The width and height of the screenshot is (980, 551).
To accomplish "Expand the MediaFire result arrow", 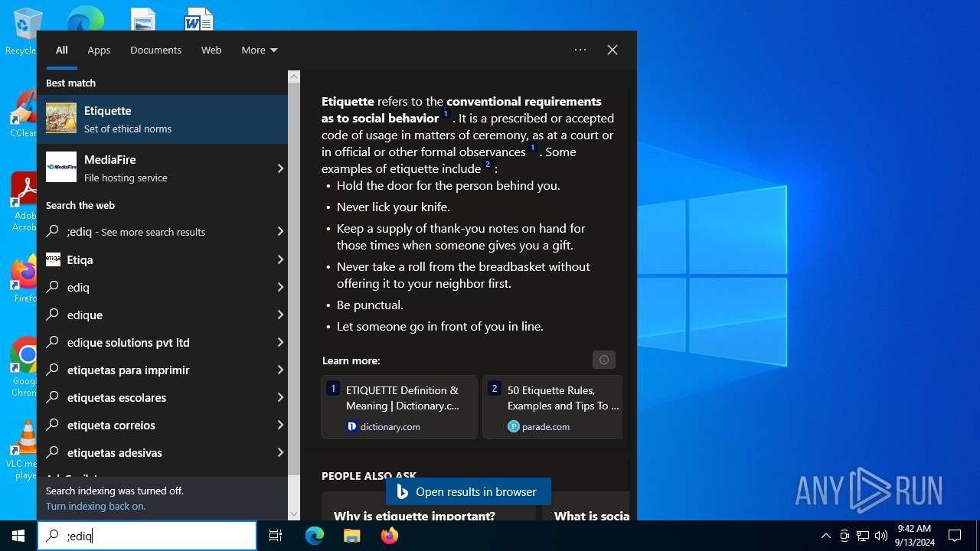I will [x=280, y=168].
